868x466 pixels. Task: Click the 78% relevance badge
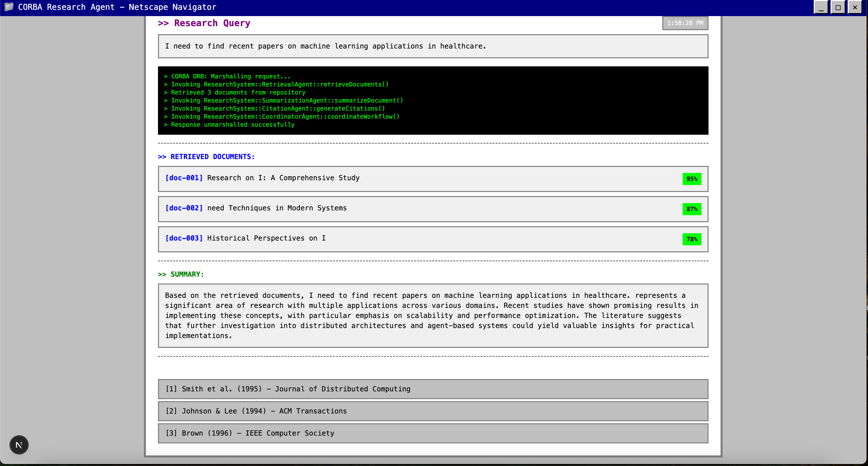pyautogui.click(x=692, y=239)
